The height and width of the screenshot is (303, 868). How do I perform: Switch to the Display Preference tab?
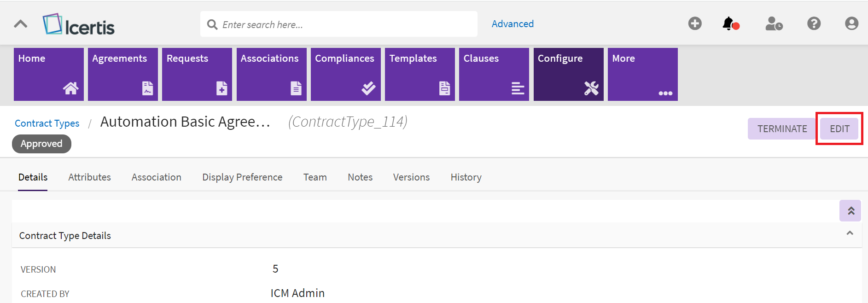pyautogui.click(x=242, y=177)
